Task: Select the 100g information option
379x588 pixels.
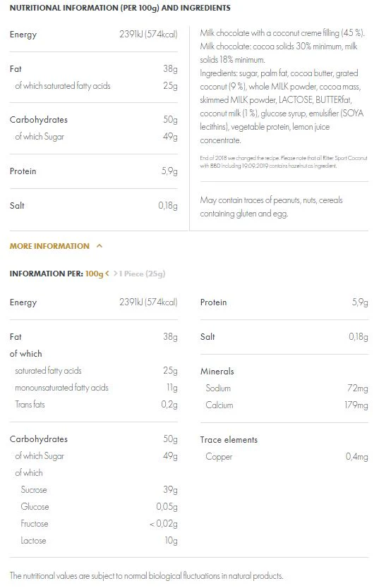Action: [x=94, y=274]
